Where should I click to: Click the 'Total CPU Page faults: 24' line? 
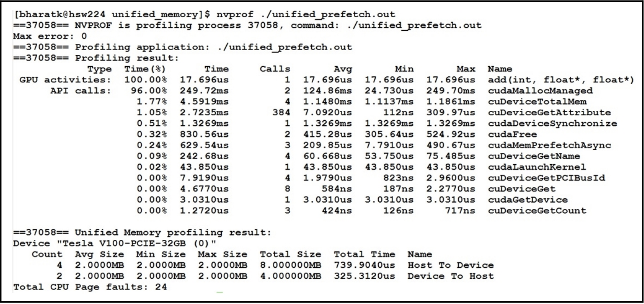[90, 287]
